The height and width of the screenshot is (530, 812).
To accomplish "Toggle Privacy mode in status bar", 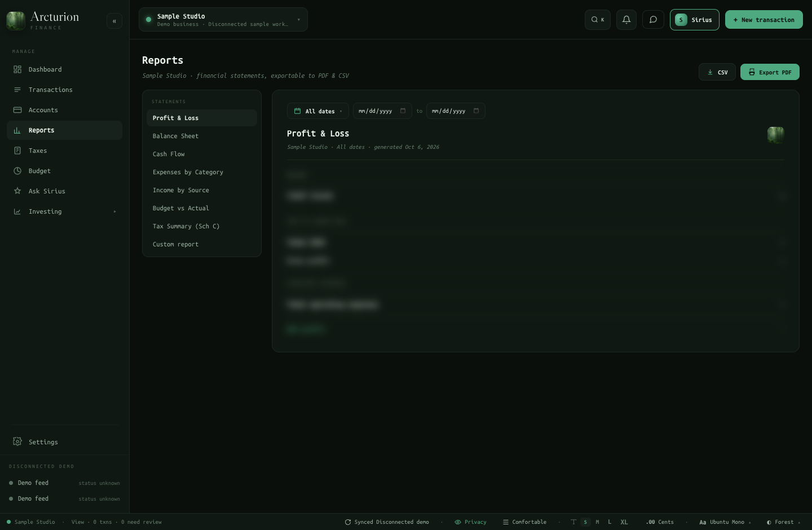I will 470,522.
